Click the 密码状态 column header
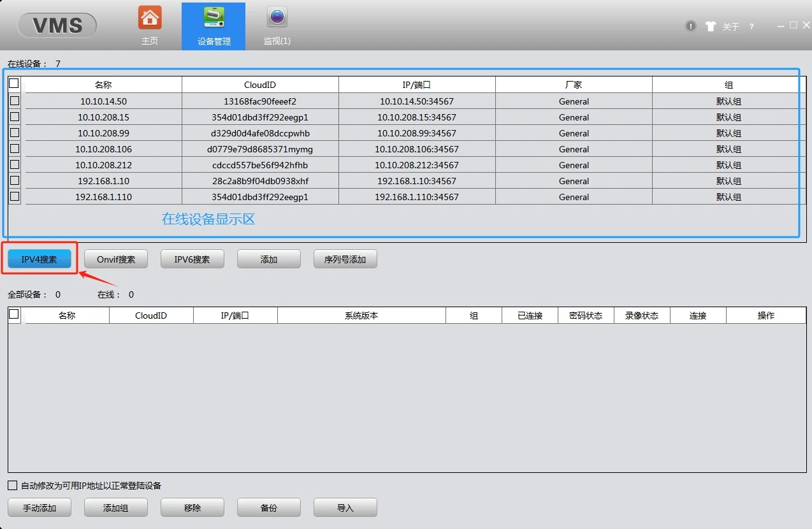Image resolution: width=812 pixels, height=529 pixels. (x=586, y=315)
